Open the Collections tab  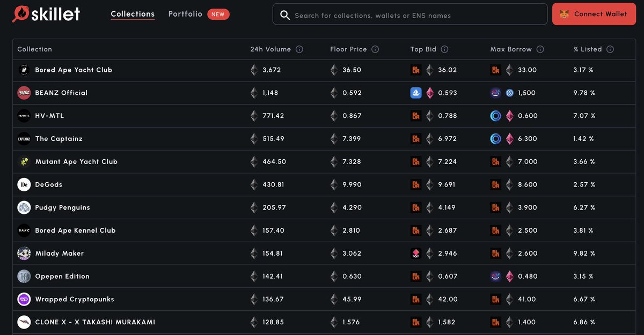click(x=133, y=14)
